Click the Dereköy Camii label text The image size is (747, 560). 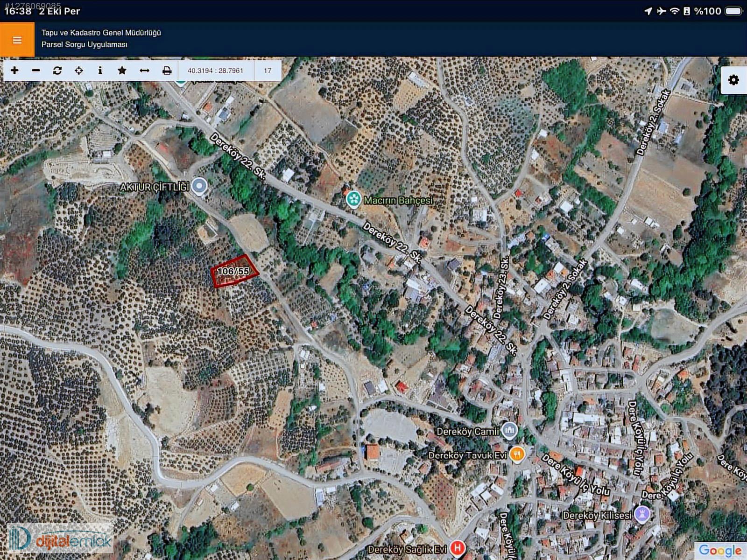(468, 432)
